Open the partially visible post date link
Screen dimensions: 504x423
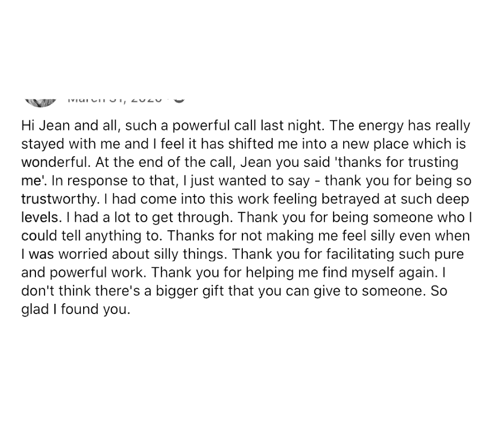[x=114, y=100]
